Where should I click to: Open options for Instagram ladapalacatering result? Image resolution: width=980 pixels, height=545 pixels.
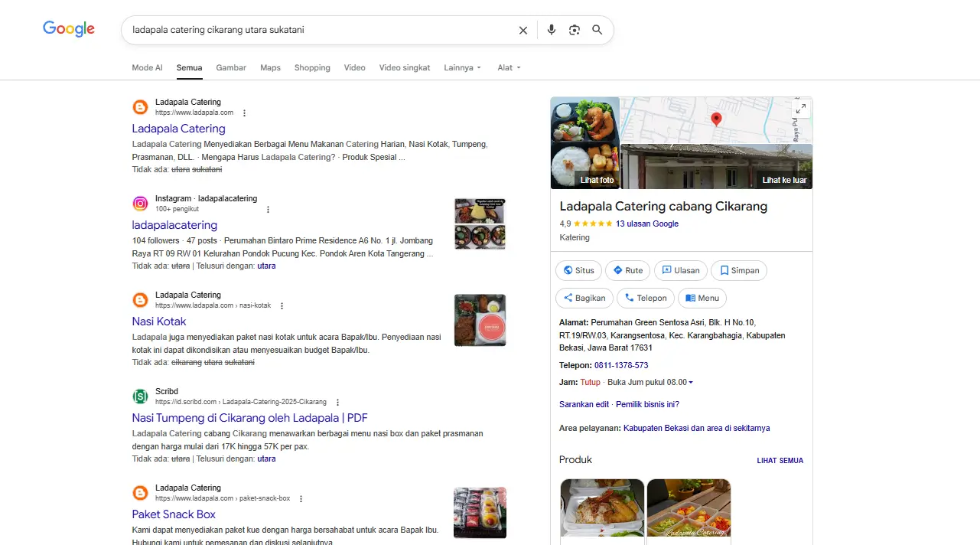tap(268, 209)
